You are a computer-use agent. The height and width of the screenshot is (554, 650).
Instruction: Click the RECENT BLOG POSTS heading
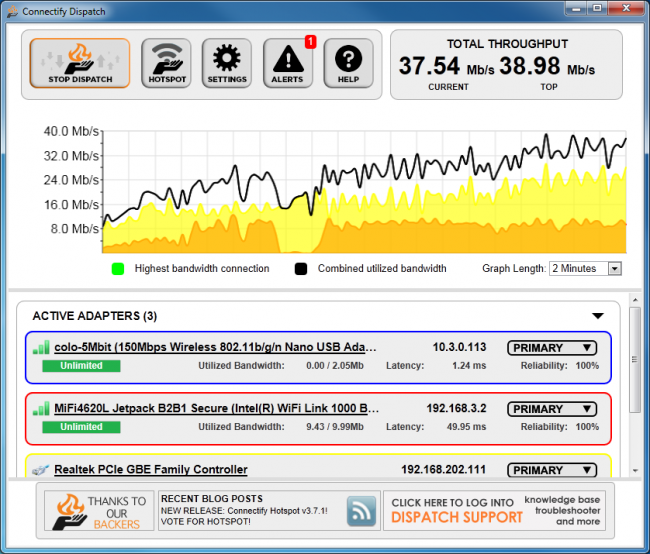[212, 498]
